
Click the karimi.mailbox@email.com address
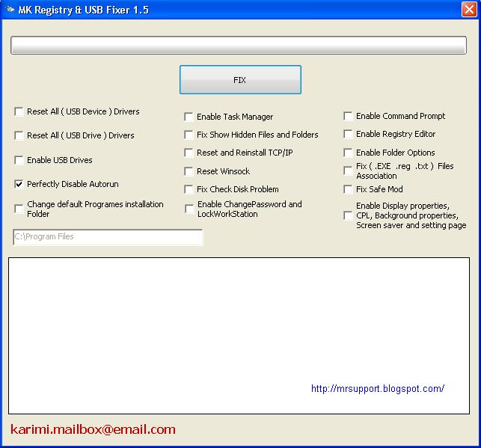coord(93,429)
